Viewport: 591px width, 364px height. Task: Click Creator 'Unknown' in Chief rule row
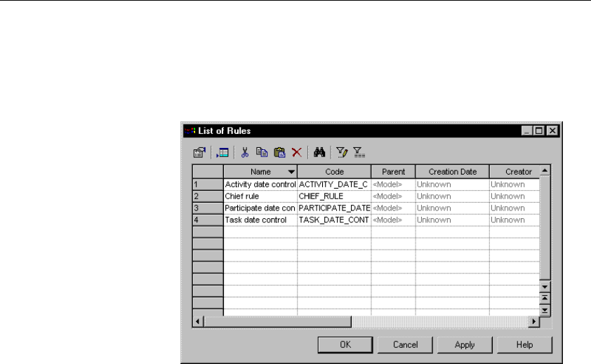coord(515,196)
